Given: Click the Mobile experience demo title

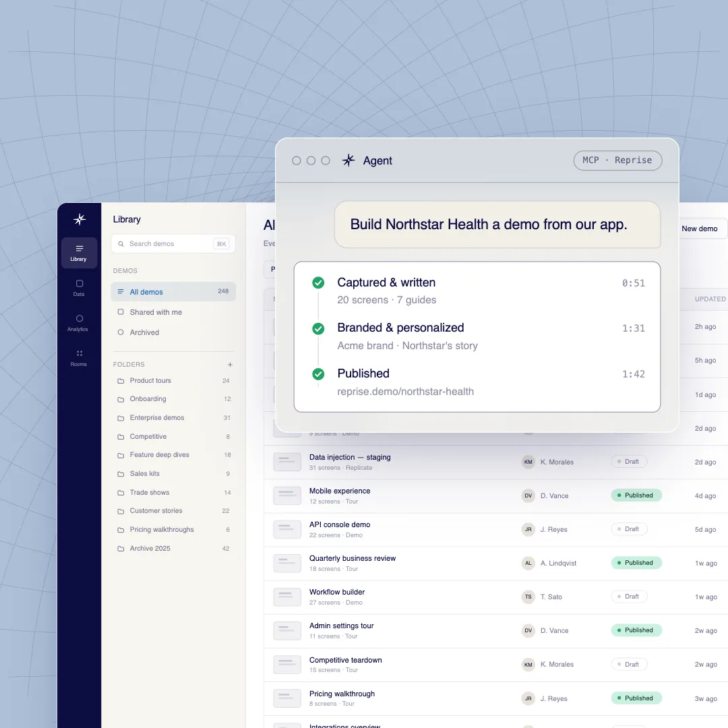Looking at the screenshot, I should click(340, 491).
